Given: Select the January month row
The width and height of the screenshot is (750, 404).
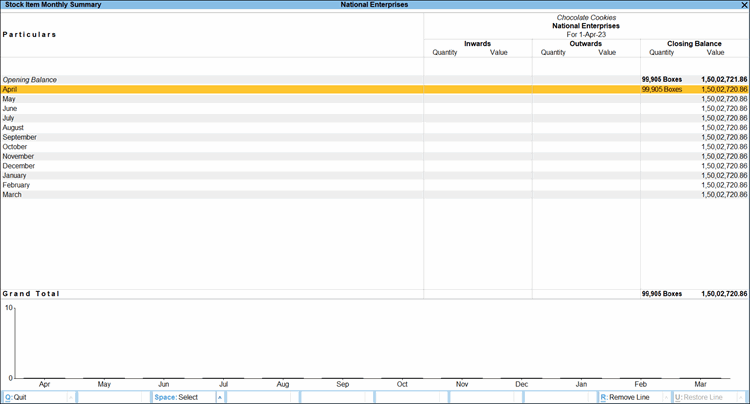Looking at the screenshot, I should 375,175.
